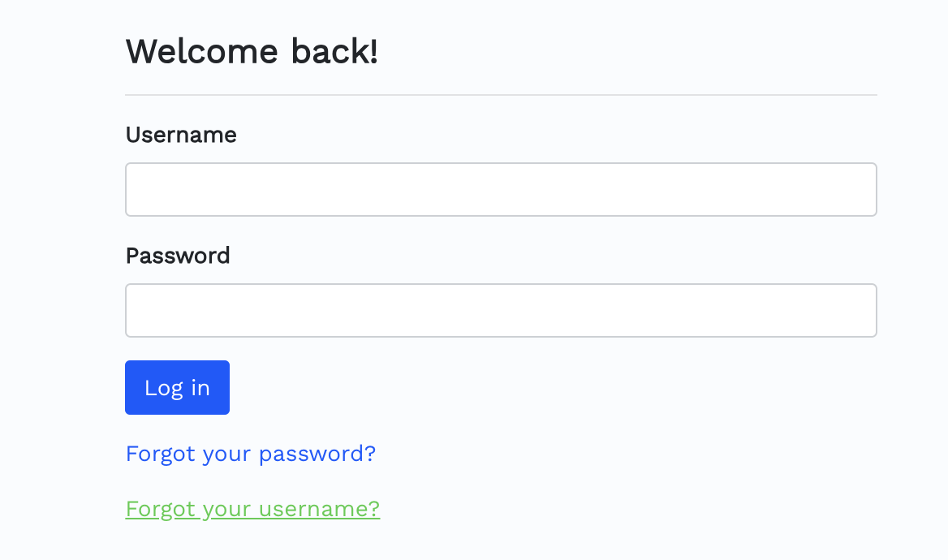
Task: Hit the Log in button below Password
Action: [177, 388]
